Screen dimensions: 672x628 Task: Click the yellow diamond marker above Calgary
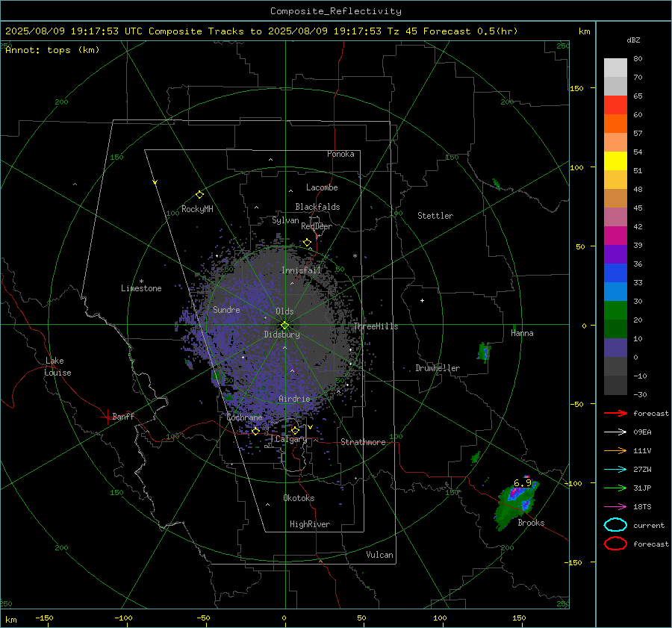[x=295, y=430]
